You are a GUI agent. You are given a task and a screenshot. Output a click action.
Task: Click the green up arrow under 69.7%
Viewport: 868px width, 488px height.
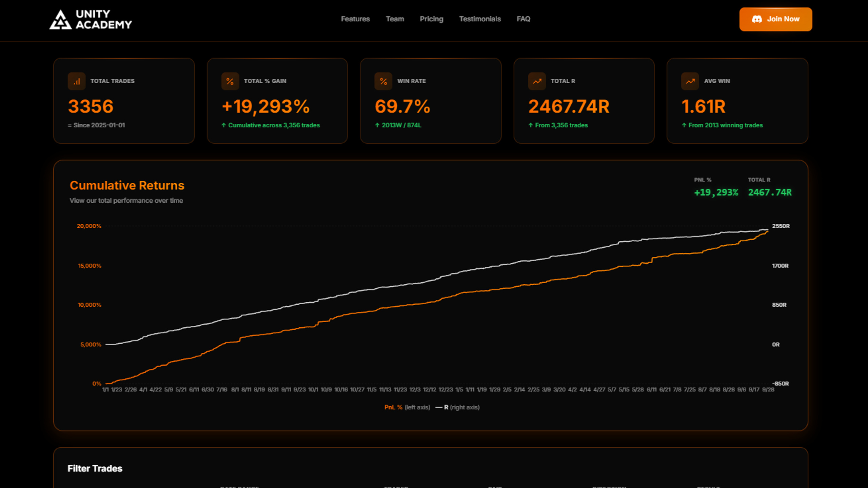[x=377, y=125]
